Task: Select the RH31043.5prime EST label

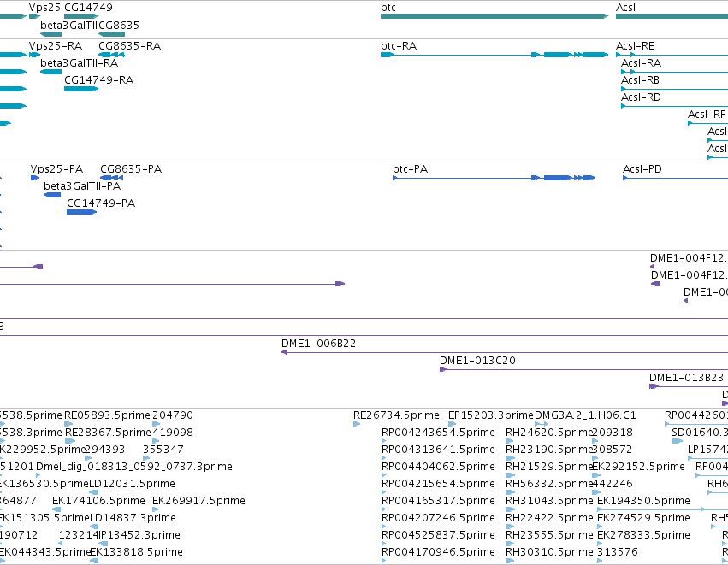Action: pyautogui.click(x=550, y=501)
